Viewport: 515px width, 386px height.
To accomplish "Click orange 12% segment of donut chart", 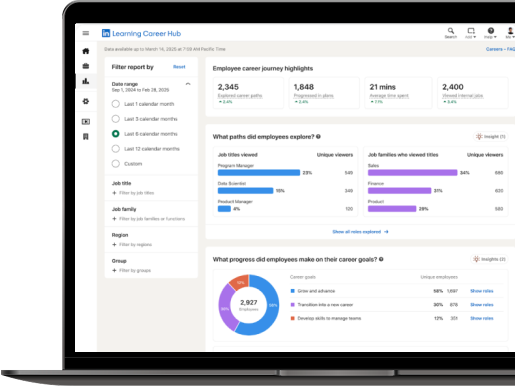I will coord(240,282).
